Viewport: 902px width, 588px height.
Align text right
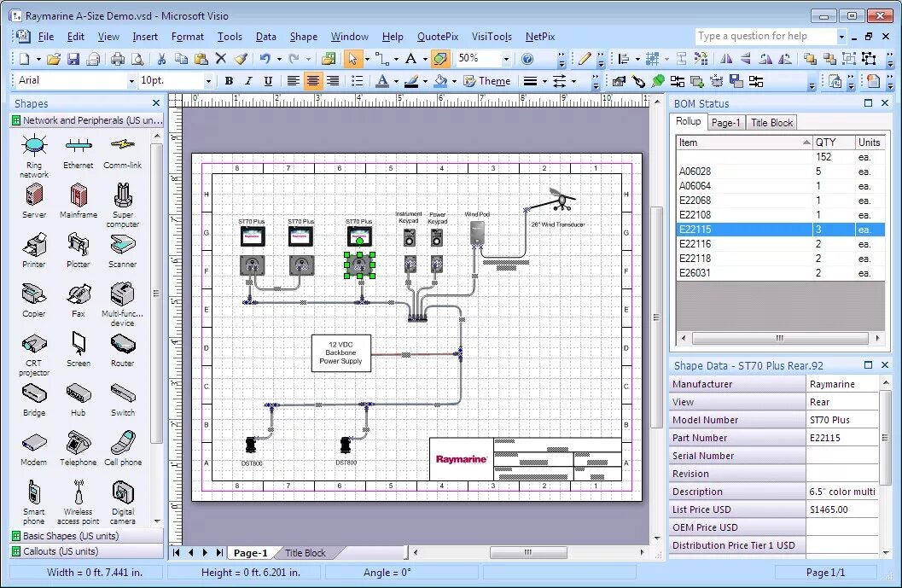tap(333, 81)
